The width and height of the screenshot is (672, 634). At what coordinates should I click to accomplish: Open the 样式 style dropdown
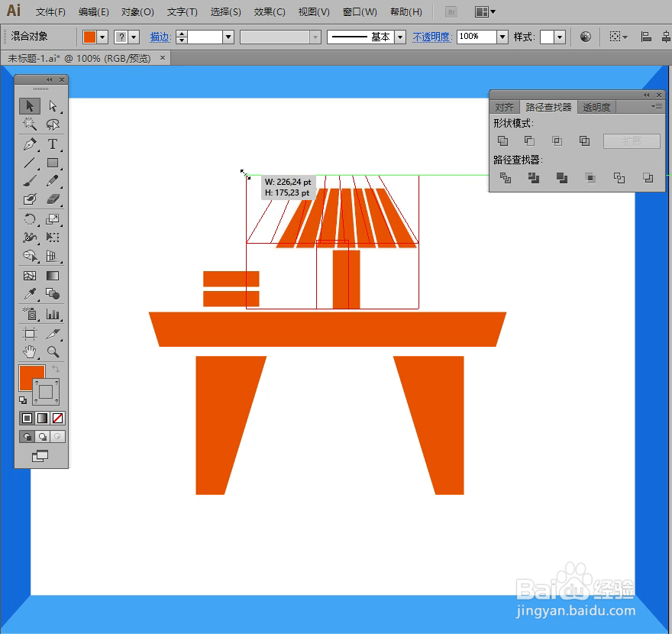point(558,37)
